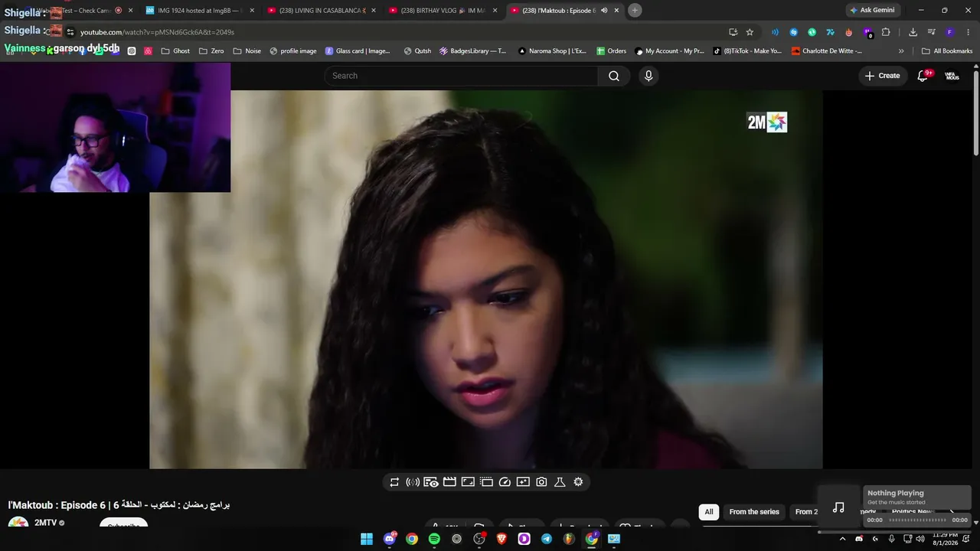
Task: Open Spotify from the taskbar
Action: point(434,539)
